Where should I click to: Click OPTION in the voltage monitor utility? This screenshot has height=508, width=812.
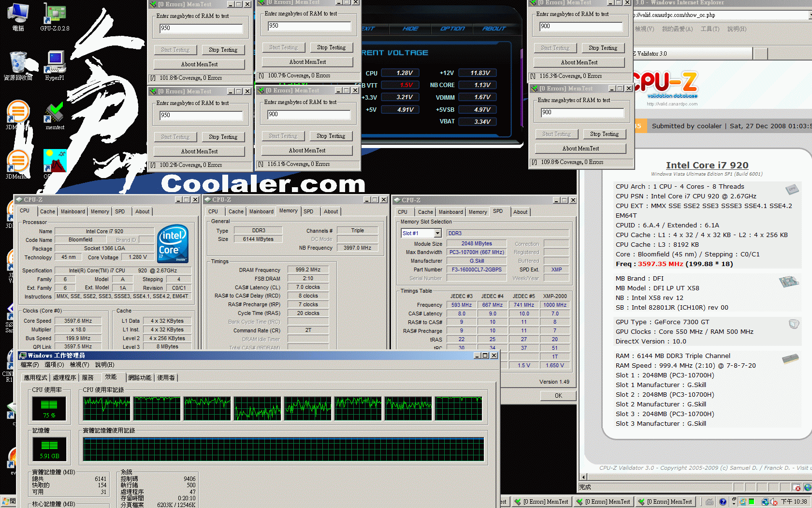pos(452,29)
